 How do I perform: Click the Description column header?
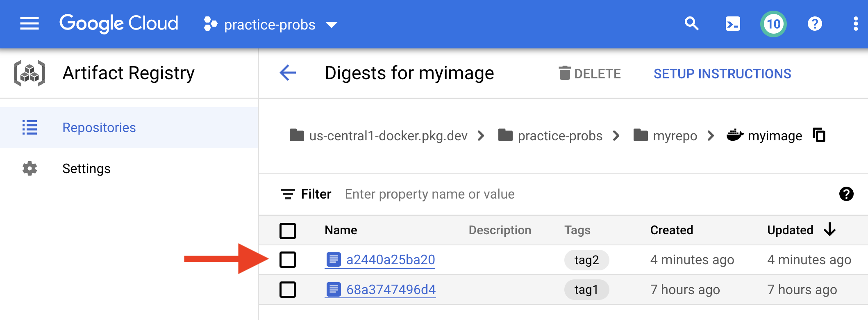click(500, 230)
